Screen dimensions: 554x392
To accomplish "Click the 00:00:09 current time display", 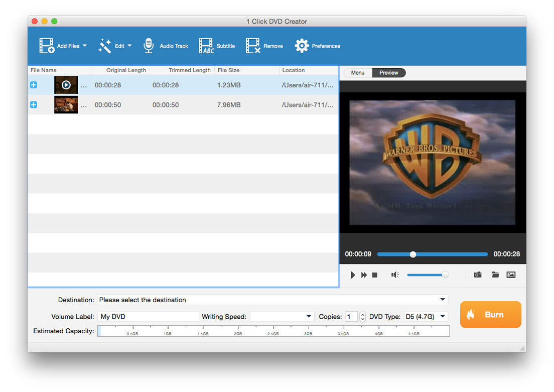I will [x=358, y=254].
